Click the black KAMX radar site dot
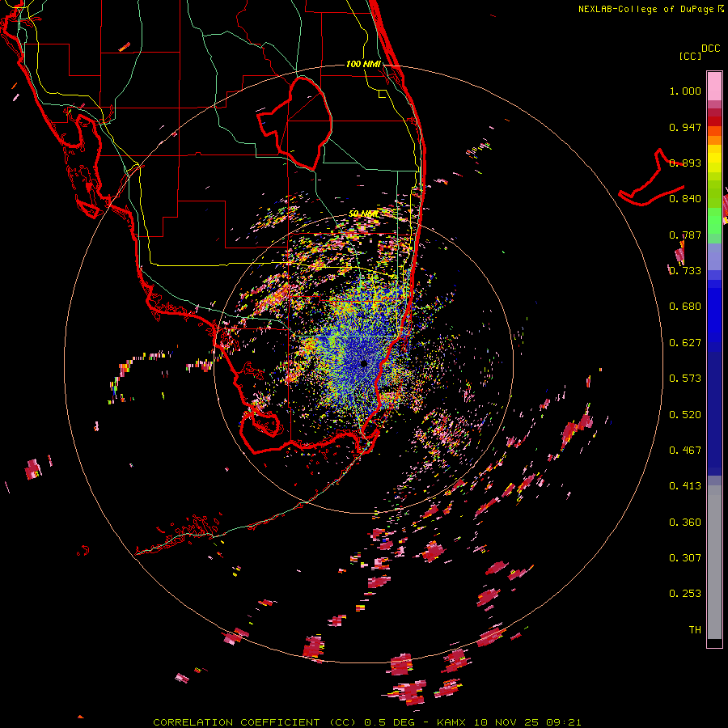Viewport: 728px width, 728px height. pyautogui.click(x=364, y=363)
